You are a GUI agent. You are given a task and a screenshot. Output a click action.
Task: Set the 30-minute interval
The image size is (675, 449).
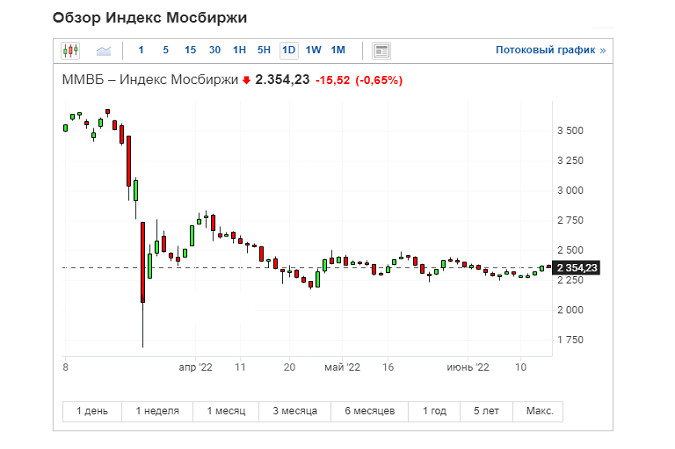(x=215, y=50)
